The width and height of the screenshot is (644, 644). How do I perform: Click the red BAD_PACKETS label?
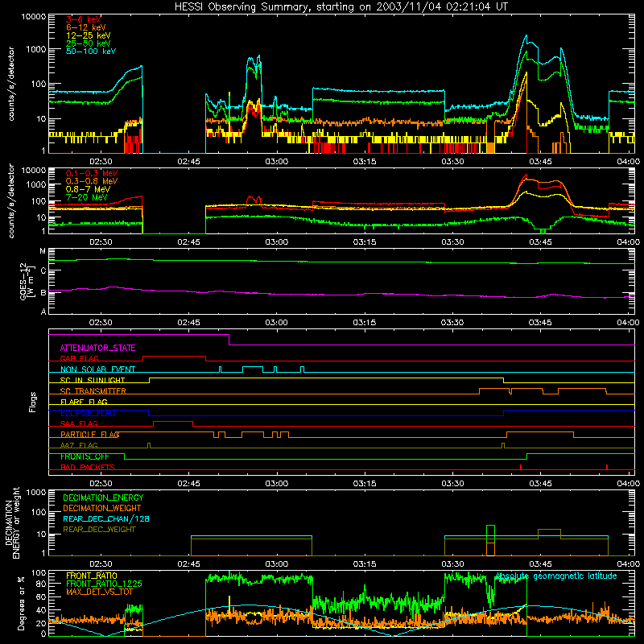coord(88,467)
